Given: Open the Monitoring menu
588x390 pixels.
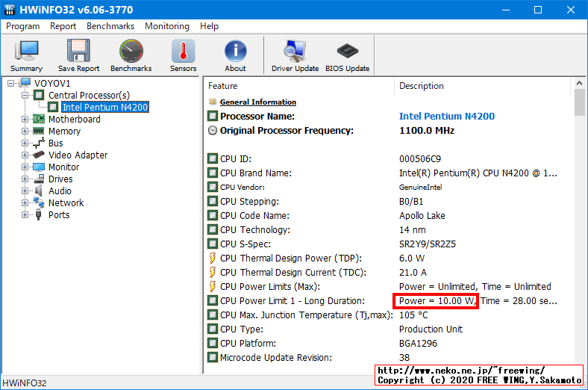Looking at the screenshot, I should (x=167, y=26).
